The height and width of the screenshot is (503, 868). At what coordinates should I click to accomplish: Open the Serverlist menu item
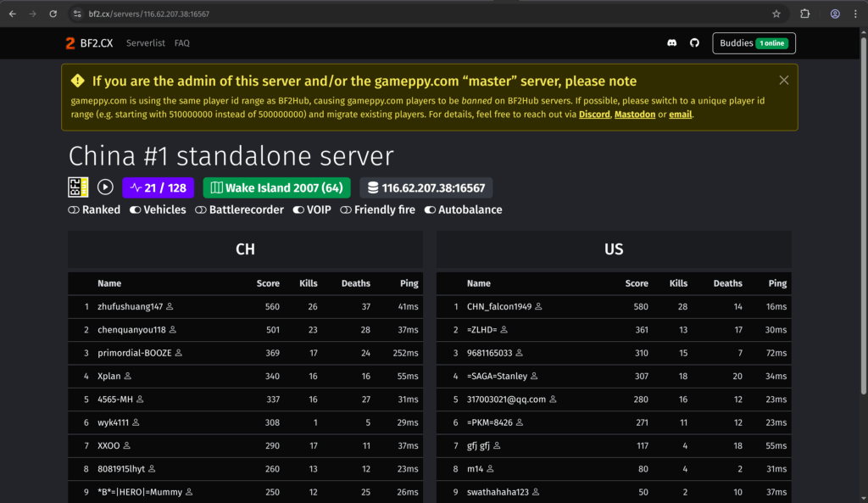click(146, 43)
